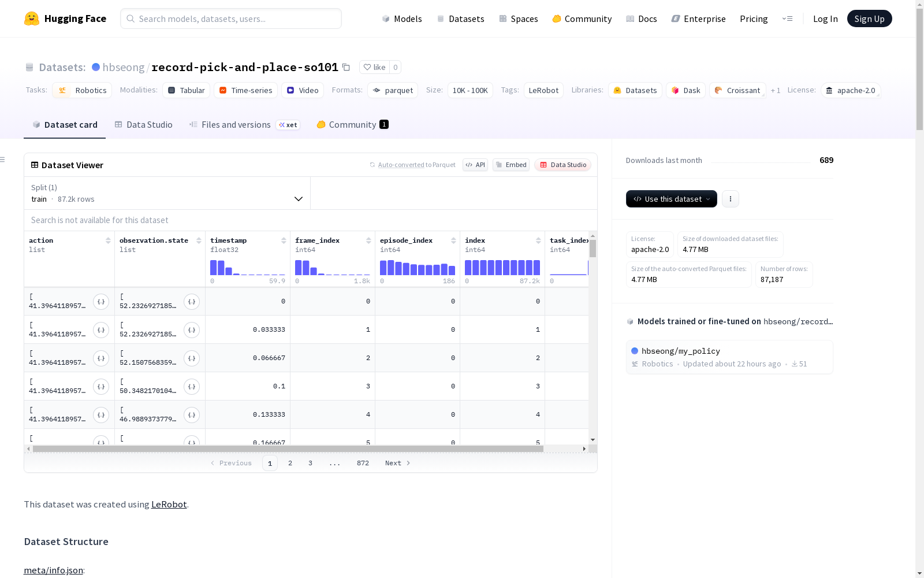Image resolution: width=924 pixels, height=578 pixels.
Task: Sort by the index column
Action: click(x=538, y=240)
